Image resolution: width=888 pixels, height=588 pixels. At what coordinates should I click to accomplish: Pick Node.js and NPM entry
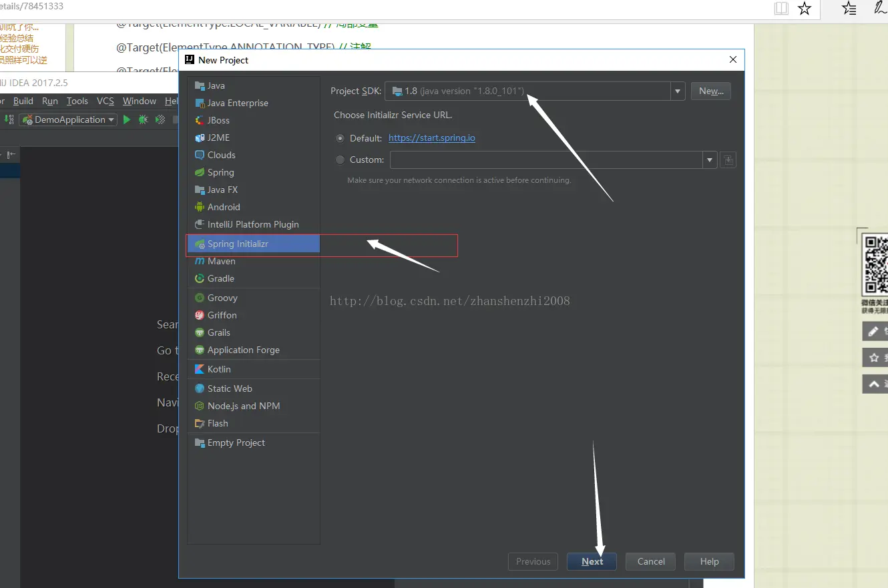click(x=254, y=406)
